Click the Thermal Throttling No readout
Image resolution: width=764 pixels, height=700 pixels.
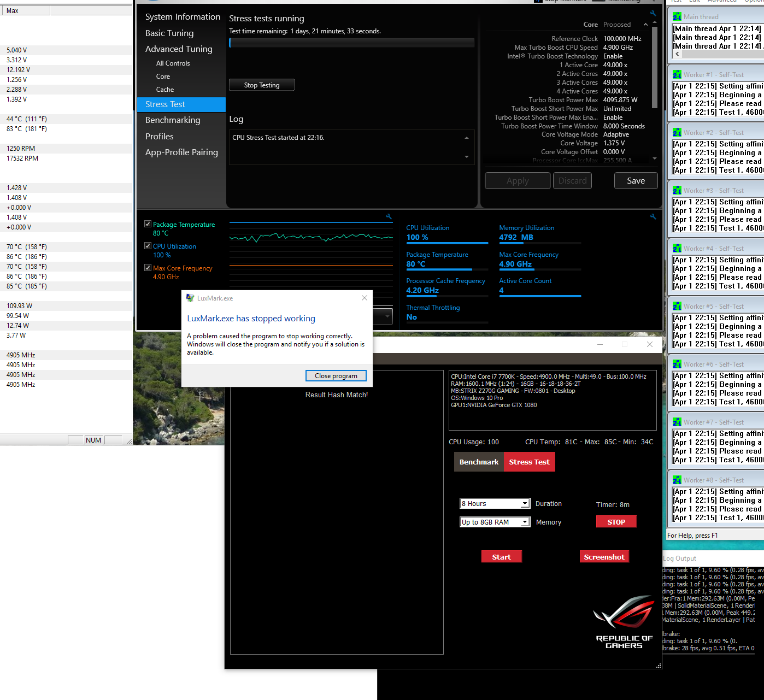pos(412,317)
